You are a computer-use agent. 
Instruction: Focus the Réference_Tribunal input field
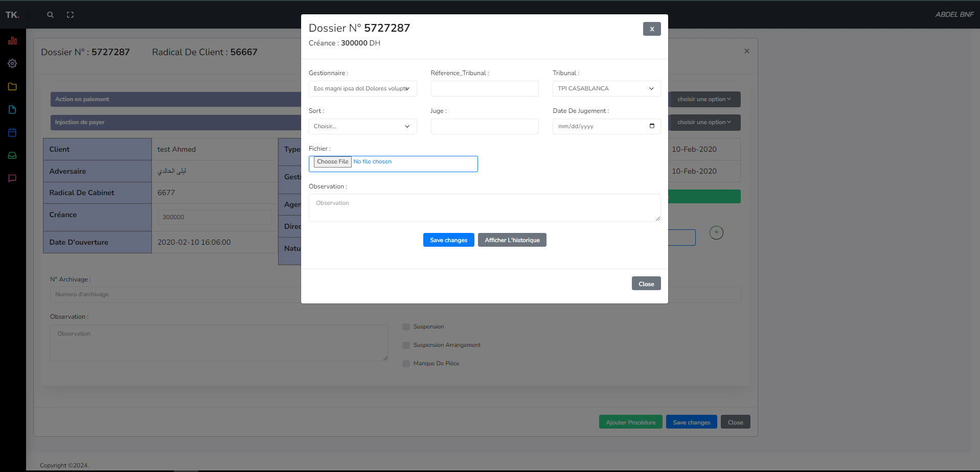pos(485,88)
